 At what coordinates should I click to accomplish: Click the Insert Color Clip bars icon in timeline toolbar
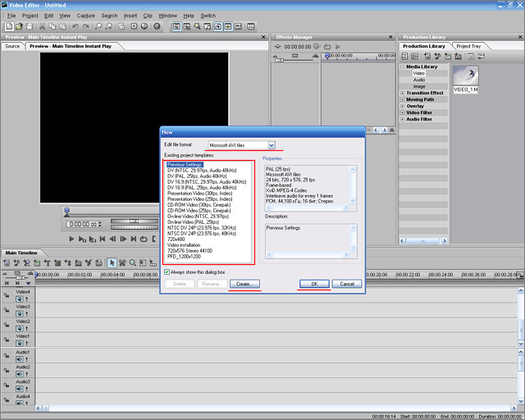(57, 263)
